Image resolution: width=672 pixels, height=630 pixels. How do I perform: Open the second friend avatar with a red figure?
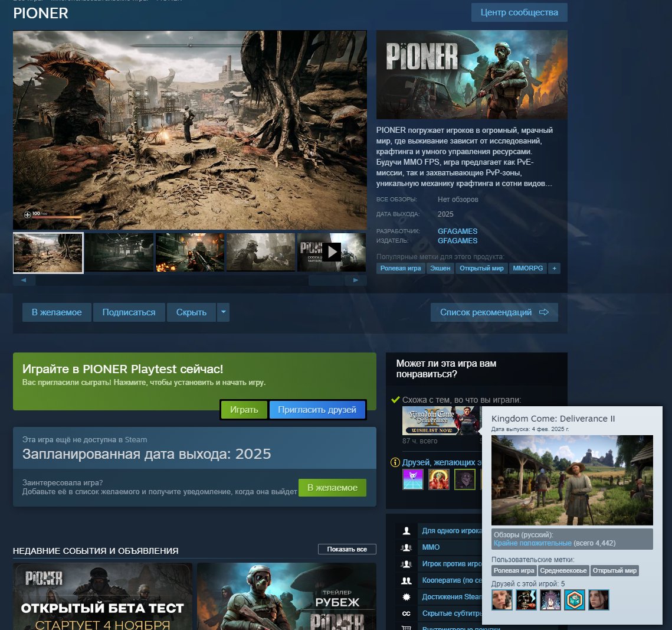coord(439,479)
